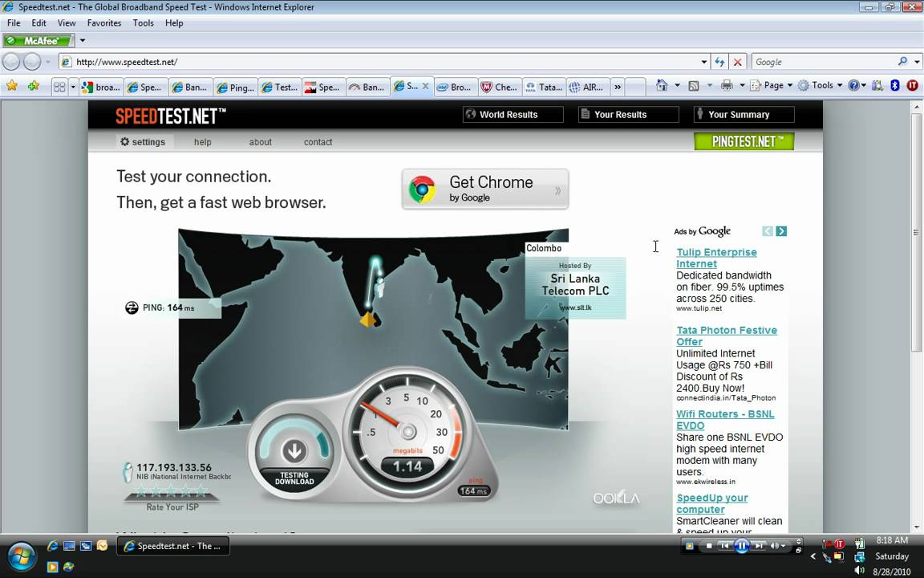The image size is (924, 578).
Task: Click the search magnifier icon
Action: 903,61
